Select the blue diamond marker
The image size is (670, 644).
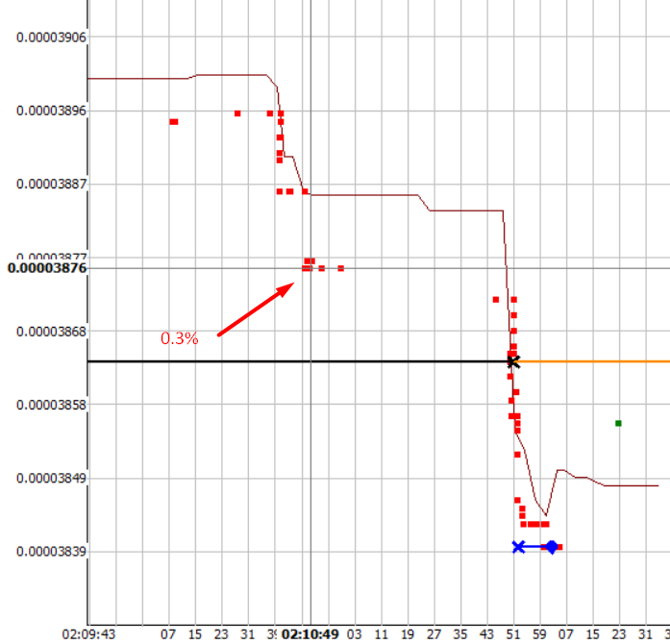pyautogui.click(x=552, y=547)
